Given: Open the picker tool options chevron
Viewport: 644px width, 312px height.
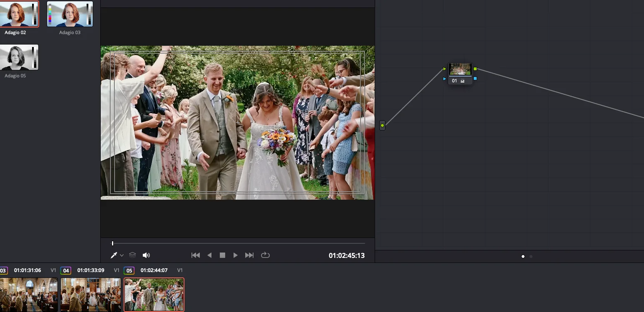Looking at the screenshot, I should (122, 255).
